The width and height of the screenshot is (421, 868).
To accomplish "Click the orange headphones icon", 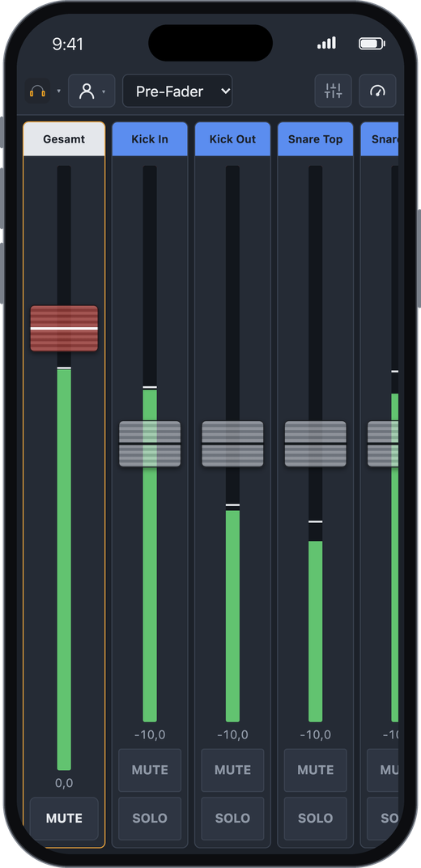I will tap(37, 91).
